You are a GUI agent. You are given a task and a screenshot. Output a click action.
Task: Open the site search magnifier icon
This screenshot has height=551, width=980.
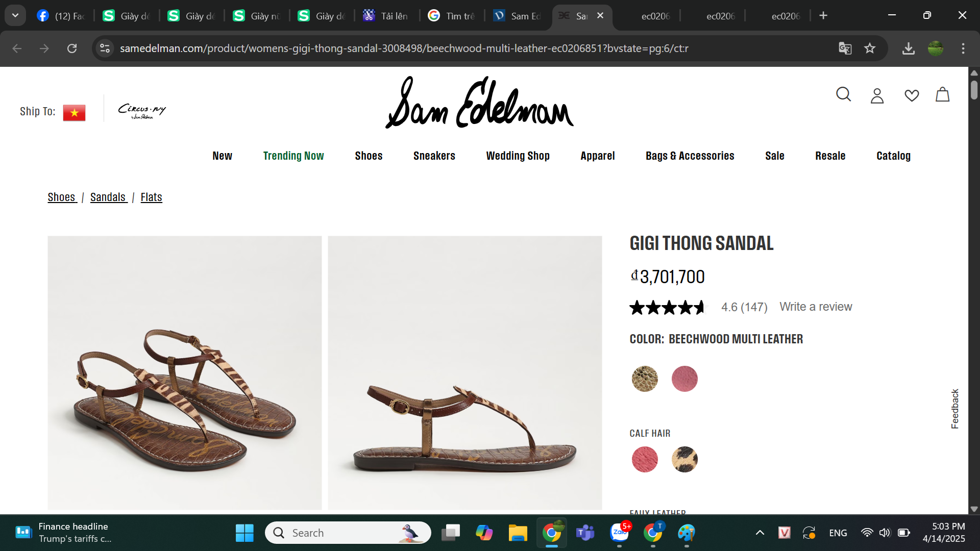coord(843,94)
